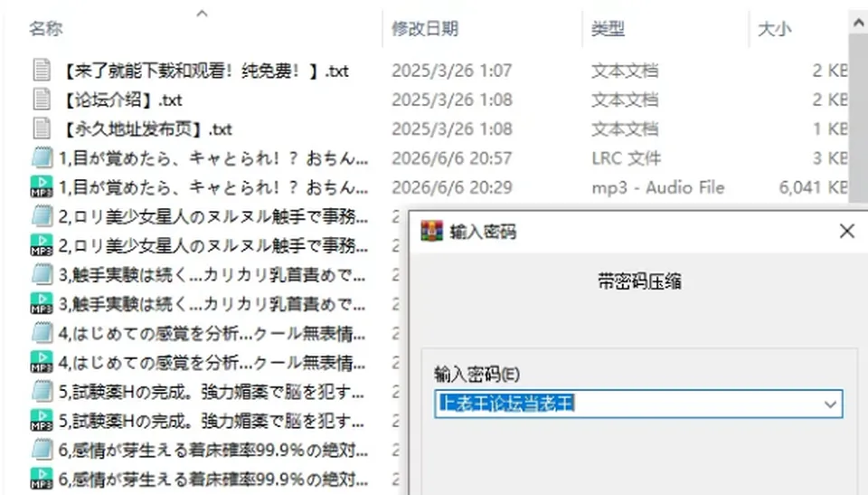The width and height of the screenshot is (868, 495).
Task: Click the 2025/3/26 1:08 date for 【论坛介绍】.txt
Action: (x=452, y=100)
